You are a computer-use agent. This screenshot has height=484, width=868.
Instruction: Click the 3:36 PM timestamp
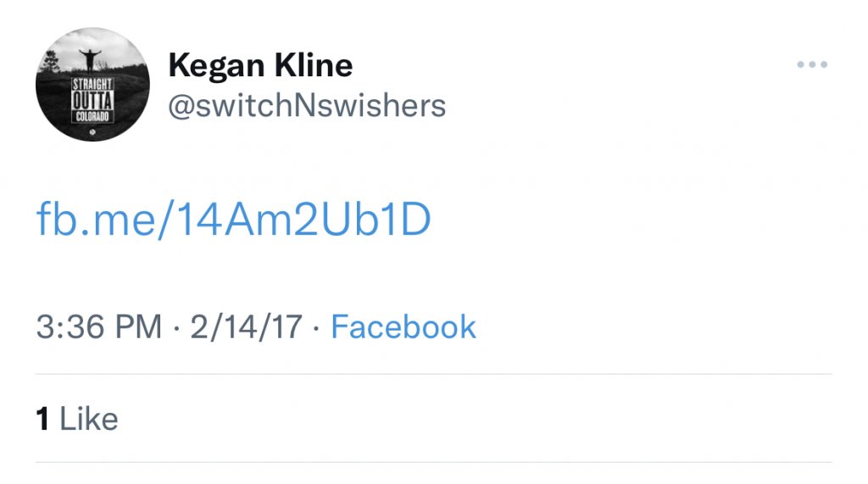coord(98,327)
